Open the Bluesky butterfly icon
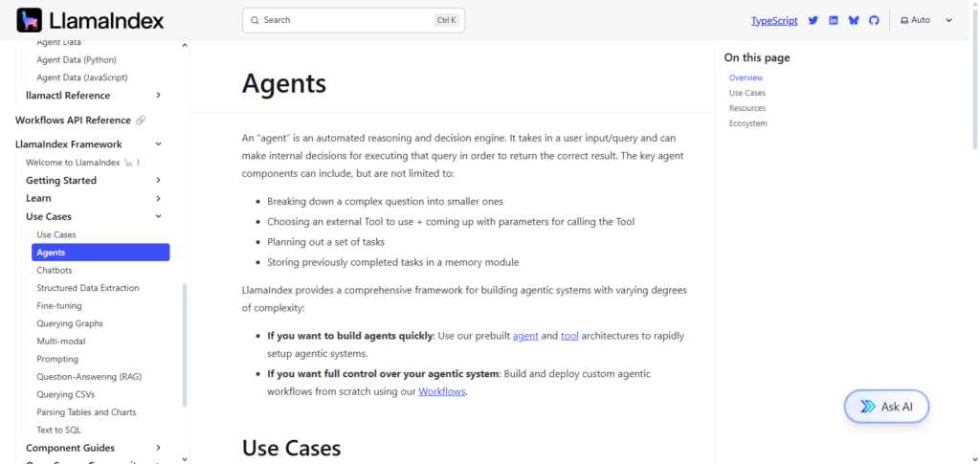The width and height of the screenshot is (980, 464). click(x=854, y=20)
